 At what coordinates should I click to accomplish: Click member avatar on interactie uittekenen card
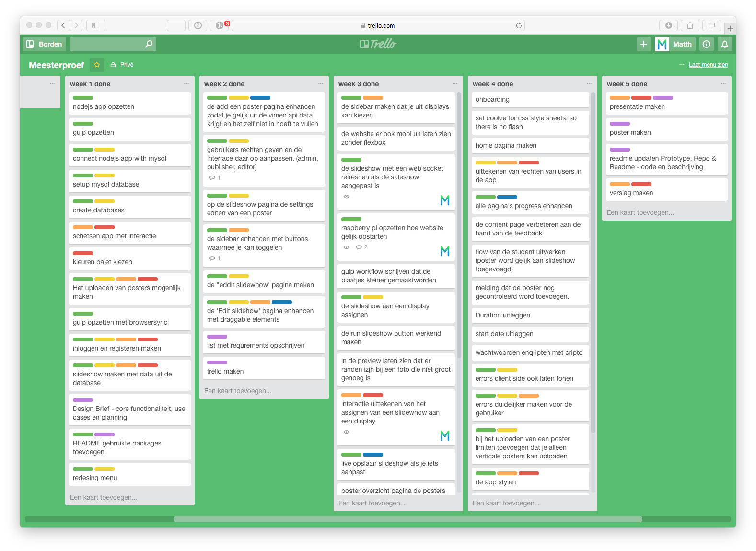pyautogui.click(x=445, y=435)
